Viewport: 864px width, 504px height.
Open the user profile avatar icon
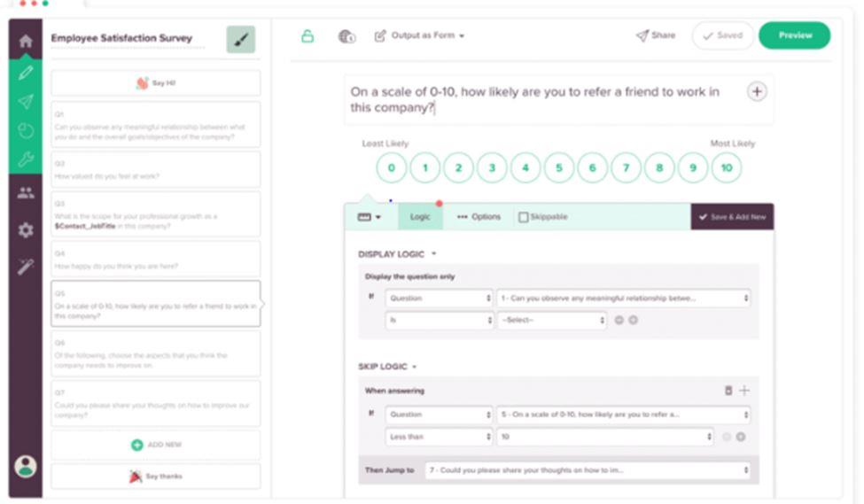[26, 466]
